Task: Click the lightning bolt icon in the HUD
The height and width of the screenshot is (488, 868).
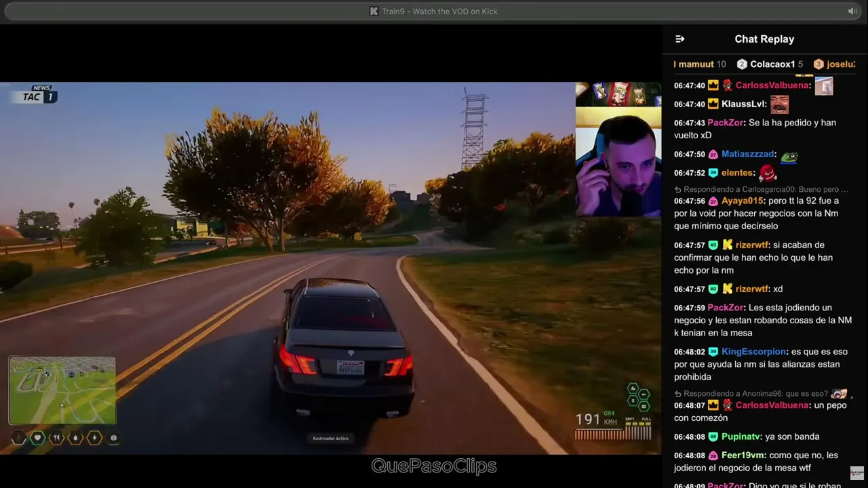Action: (94, 438)
